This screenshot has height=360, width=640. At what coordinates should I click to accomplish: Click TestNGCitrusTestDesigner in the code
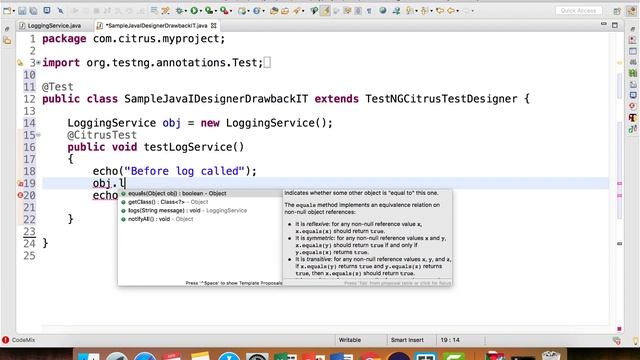click(441, 99)
